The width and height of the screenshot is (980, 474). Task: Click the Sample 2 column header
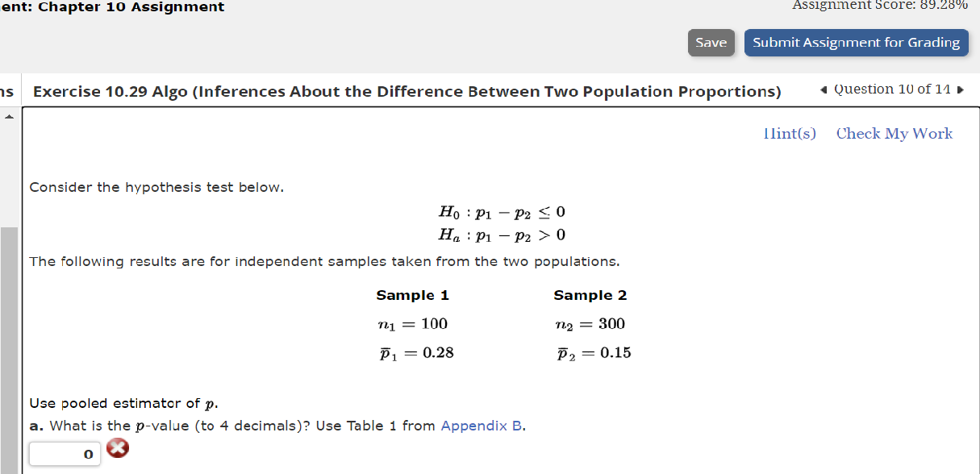click(x=590, y=295)
